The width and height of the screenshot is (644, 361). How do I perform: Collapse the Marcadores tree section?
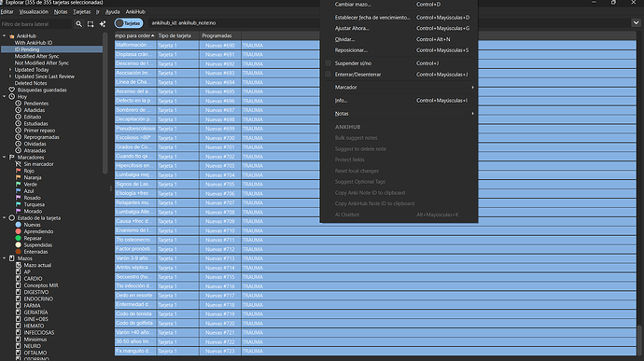(4, 158)
